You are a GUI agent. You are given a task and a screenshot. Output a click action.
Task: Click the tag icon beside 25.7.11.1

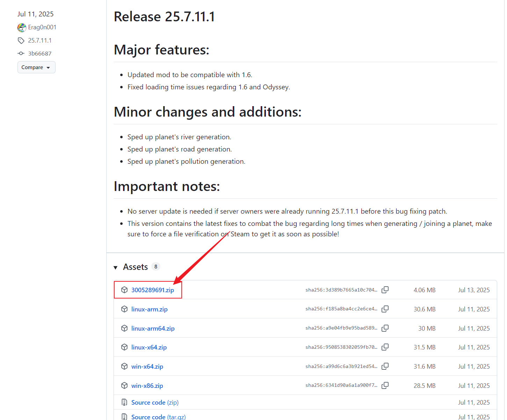pos(21,40)
